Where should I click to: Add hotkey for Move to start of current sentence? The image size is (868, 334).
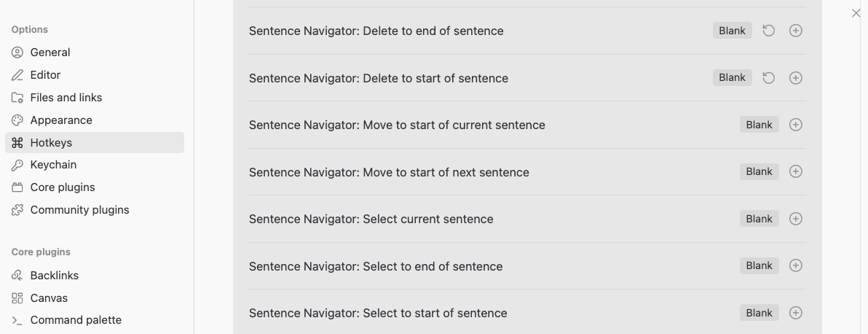click(796, 125)
